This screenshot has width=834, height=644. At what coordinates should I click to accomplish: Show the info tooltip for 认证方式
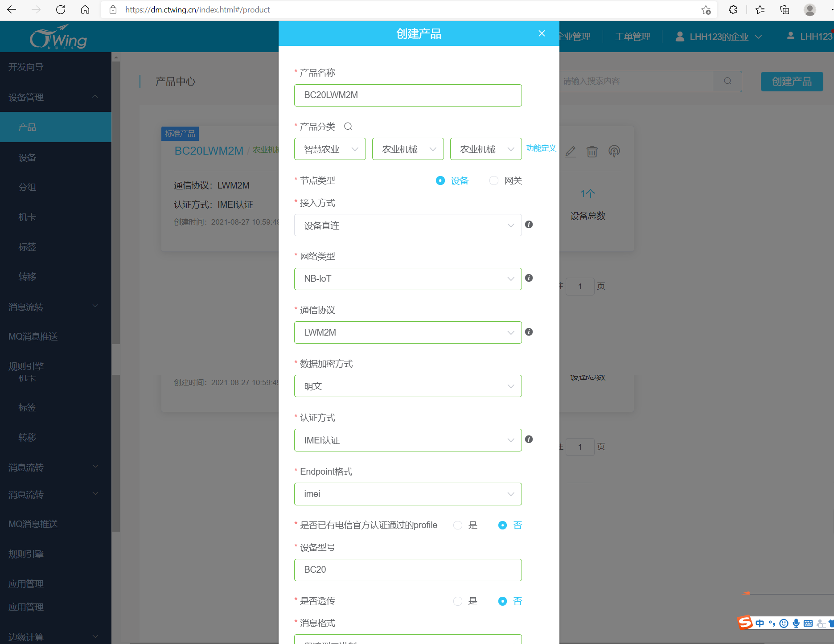pos(529,439)
